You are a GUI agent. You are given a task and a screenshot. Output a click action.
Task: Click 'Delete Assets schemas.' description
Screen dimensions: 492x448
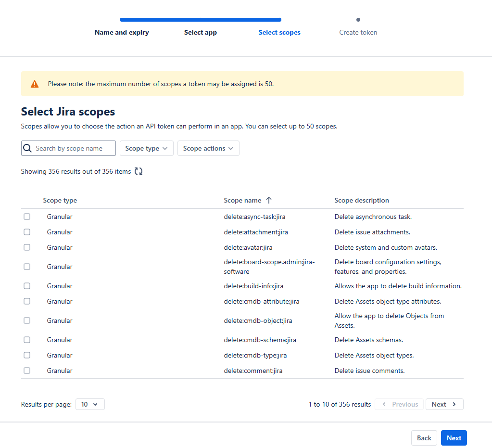[369, 340]
